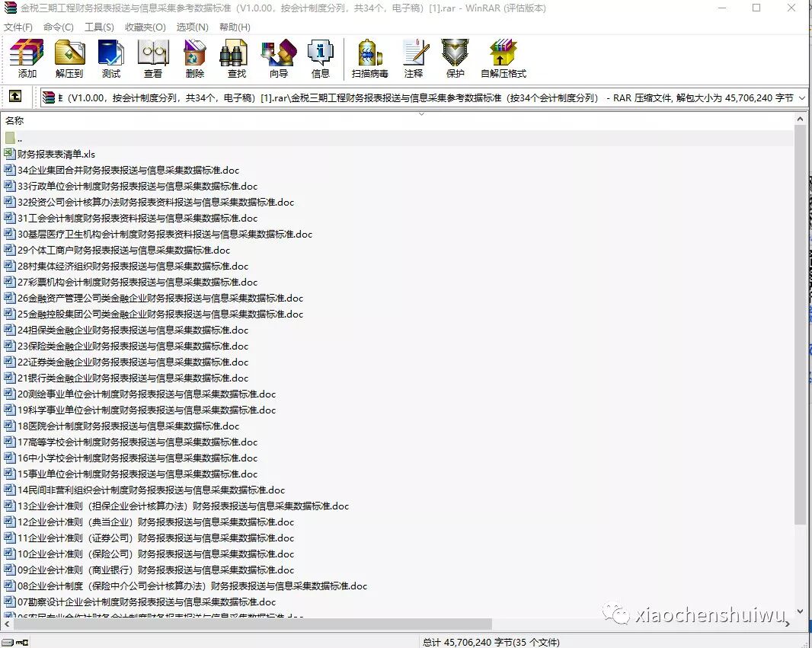Click the 添加 (Add) toolbar icon
Screen dimensions: 812x648
click(x=27, y=58)
